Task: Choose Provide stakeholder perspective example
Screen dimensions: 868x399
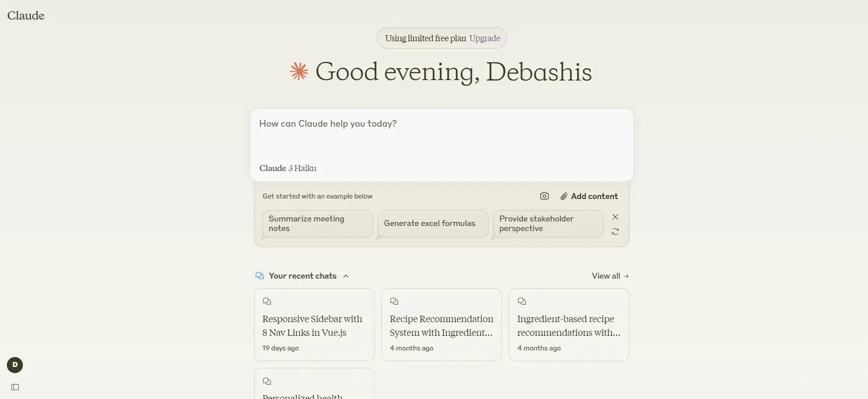Action: 548,224
